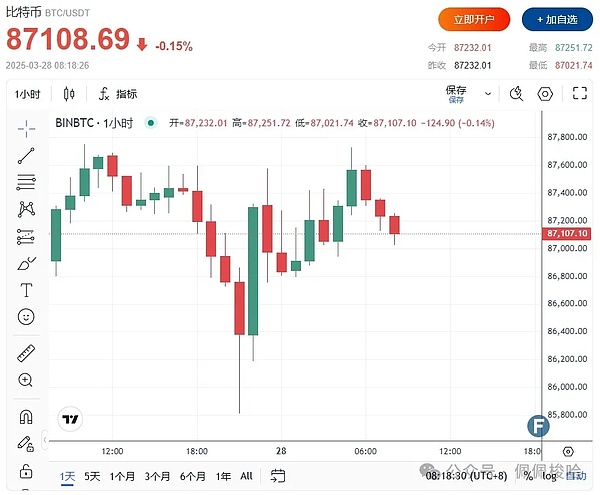The image size is (600, 495).
Task: Open the 1小时 interval dropdown
Action: tap(27, 94)
